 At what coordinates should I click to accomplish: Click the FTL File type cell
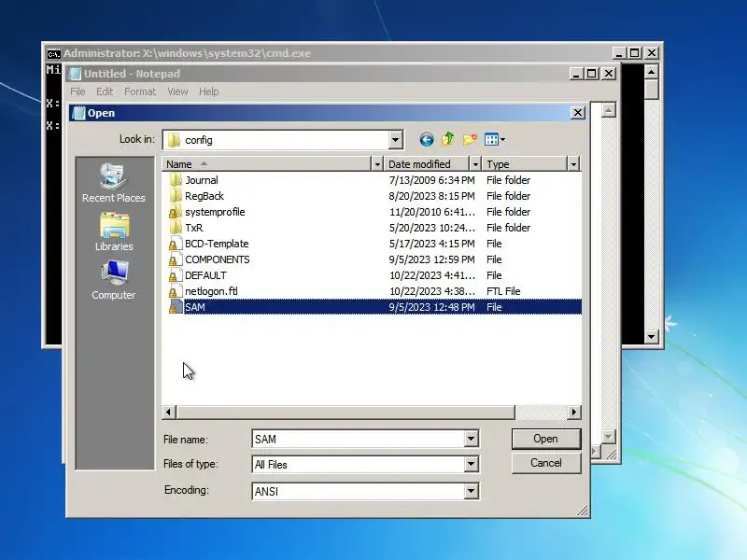click(503, 291)
